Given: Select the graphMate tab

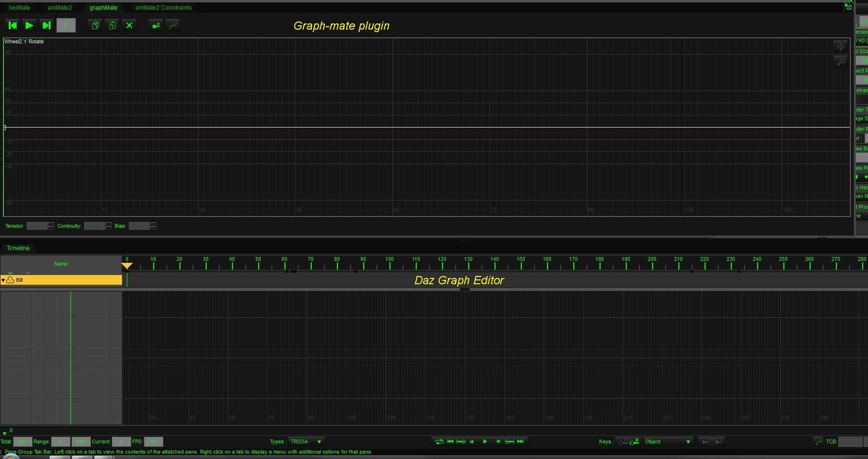Looking at the screenshot, I should [104, 8].
